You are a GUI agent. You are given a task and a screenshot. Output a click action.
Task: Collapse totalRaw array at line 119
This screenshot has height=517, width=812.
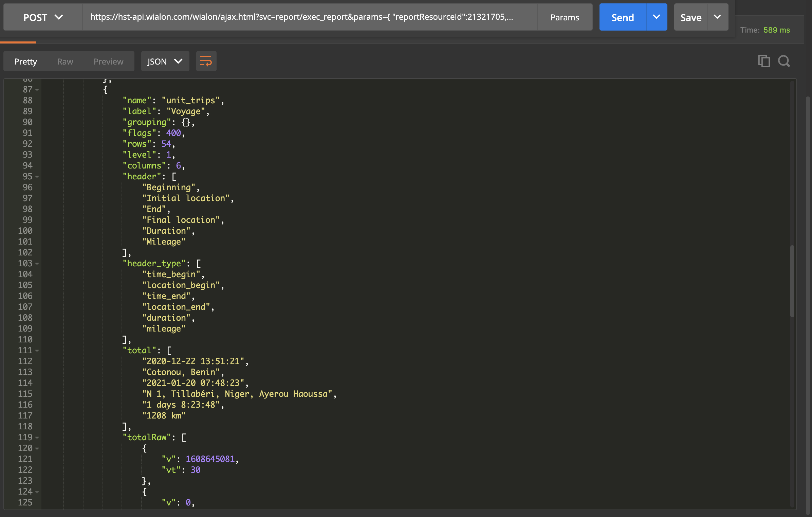click(37, 438)
